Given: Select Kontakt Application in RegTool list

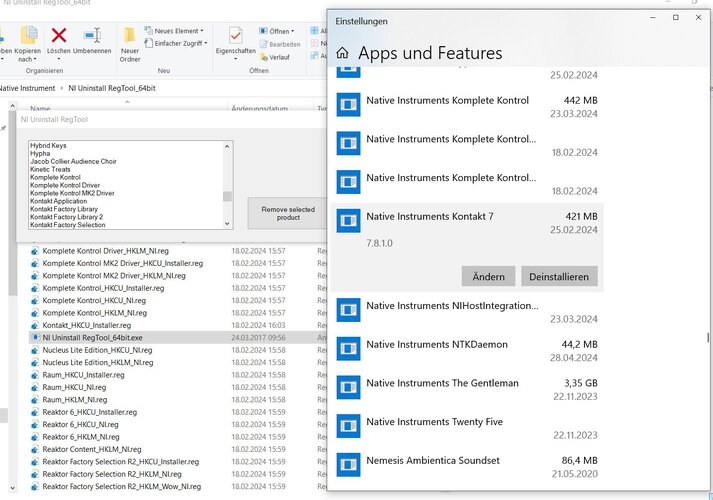Looking at the screenshot, I should [58, 201].
